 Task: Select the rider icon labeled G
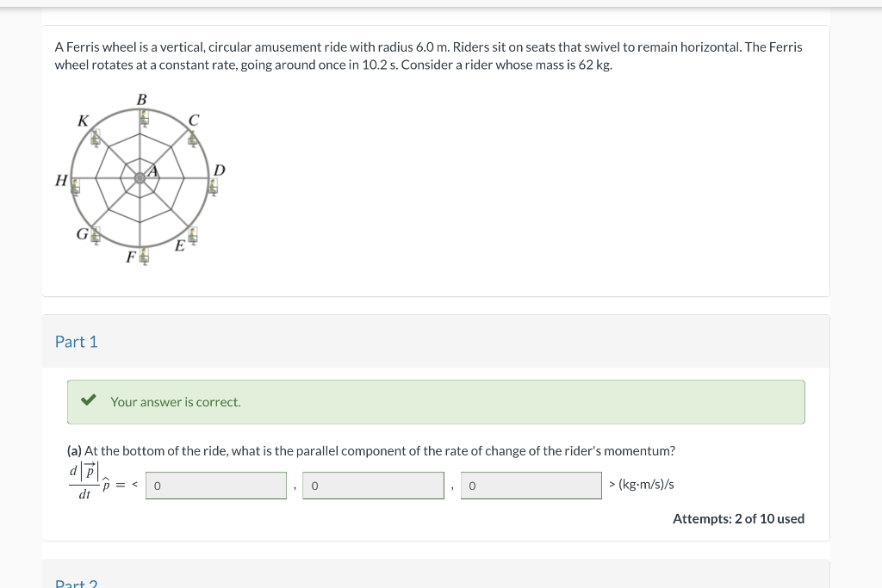click(95, 235)
